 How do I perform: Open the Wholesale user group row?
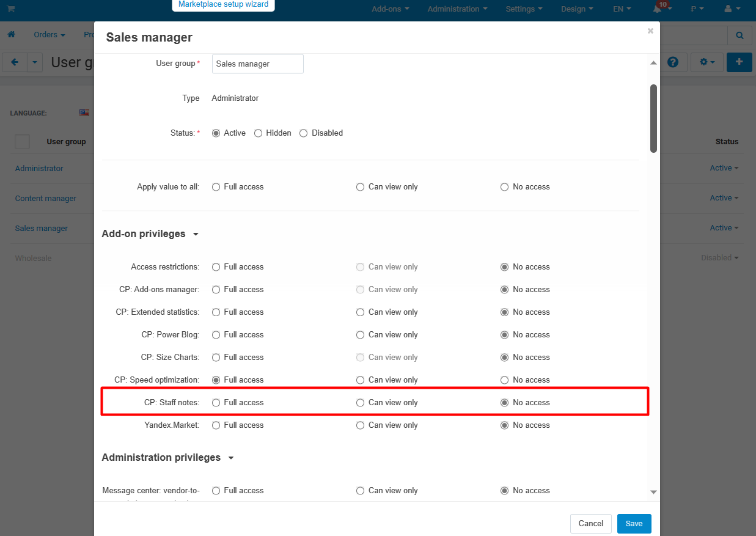[34, 259]
